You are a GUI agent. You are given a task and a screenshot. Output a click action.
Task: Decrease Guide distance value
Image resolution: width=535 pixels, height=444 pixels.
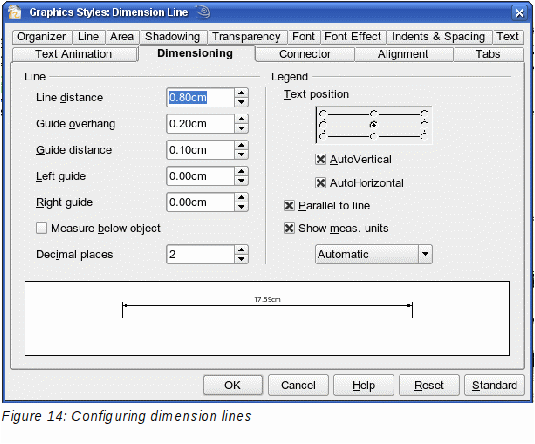241,155
